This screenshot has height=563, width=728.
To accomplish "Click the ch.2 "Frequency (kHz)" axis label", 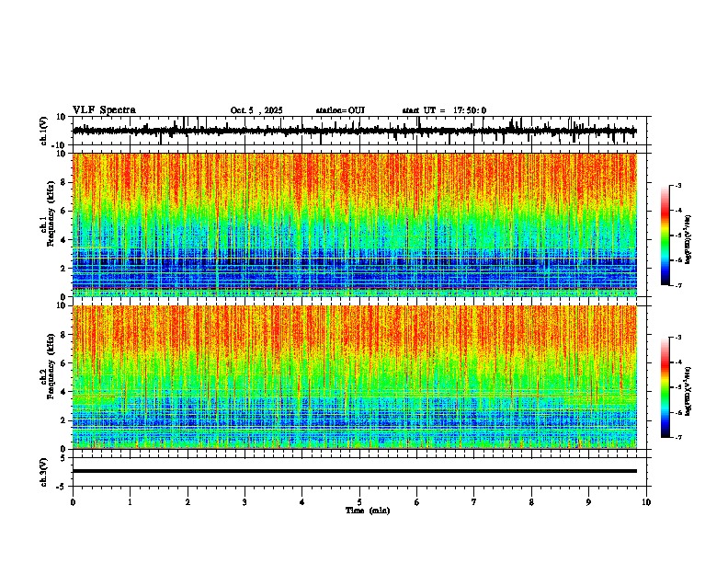I will coord(51,366).
